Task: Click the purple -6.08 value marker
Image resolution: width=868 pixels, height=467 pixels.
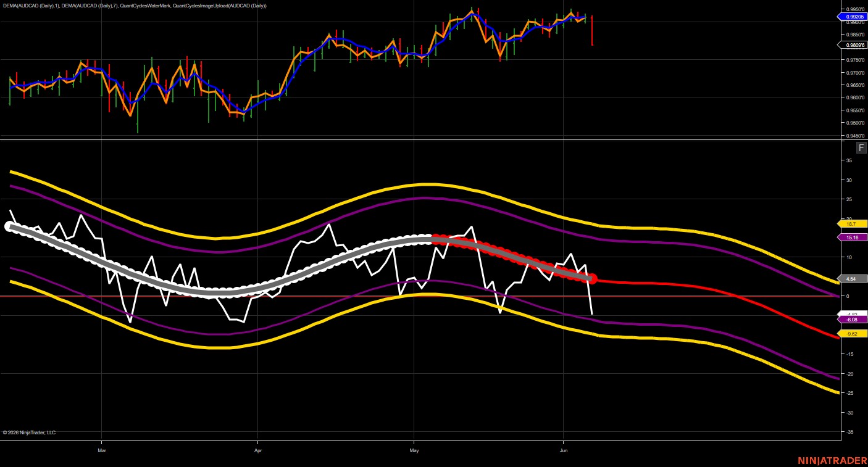Action: click(x=853, y=320)
